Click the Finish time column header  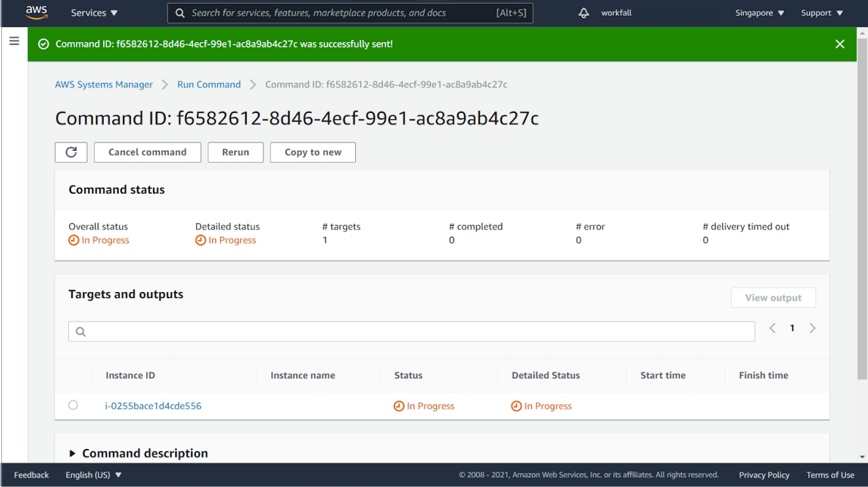(x=764, y=375)
